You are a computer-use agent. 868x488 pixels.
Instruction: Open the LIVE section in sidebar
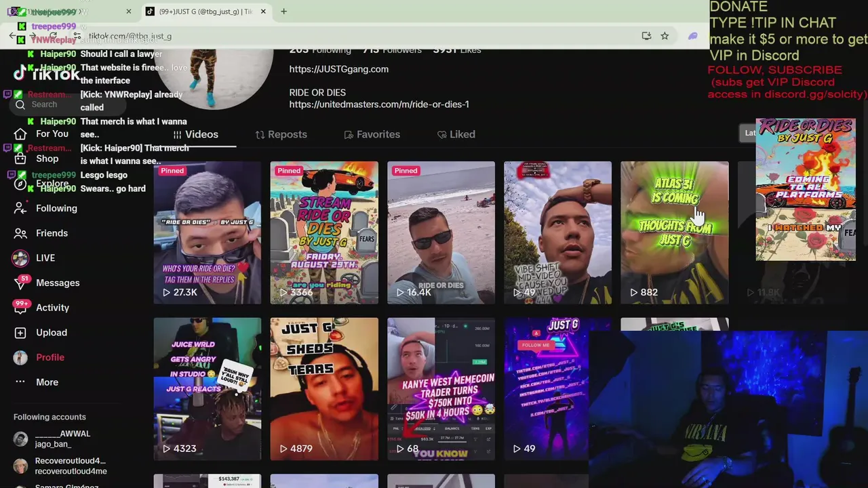pyautogui.click(x=35, y=258)
